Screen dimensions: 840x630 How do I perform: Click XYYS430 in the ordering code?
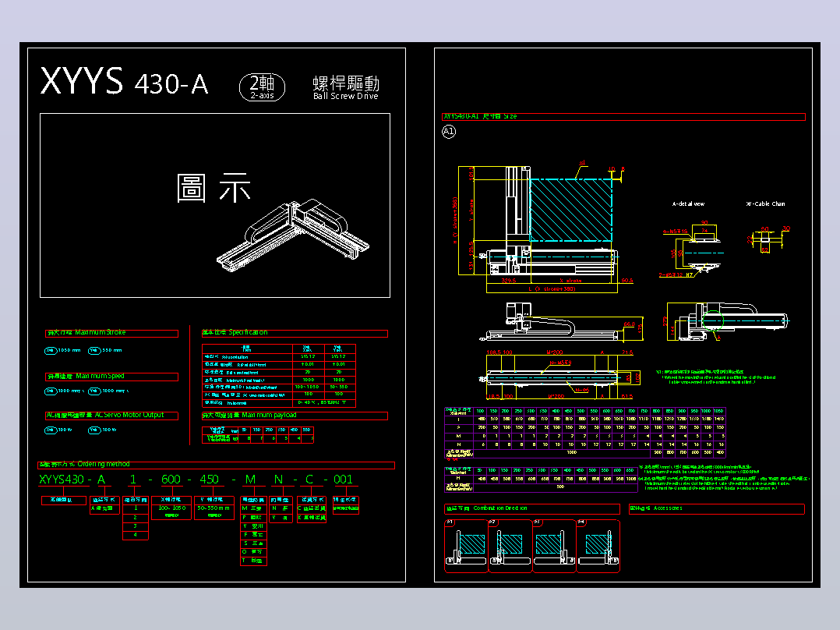pos(62,480)
